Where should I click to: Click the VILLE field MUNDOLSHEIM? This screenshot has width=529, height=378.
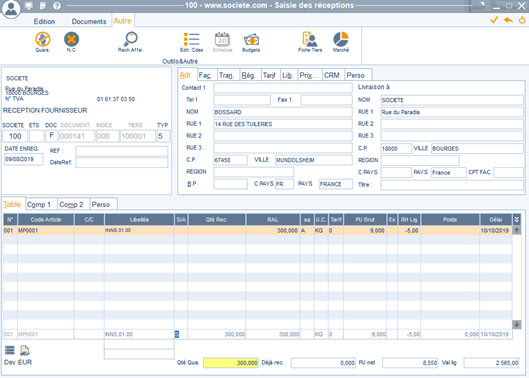[314, 160]
